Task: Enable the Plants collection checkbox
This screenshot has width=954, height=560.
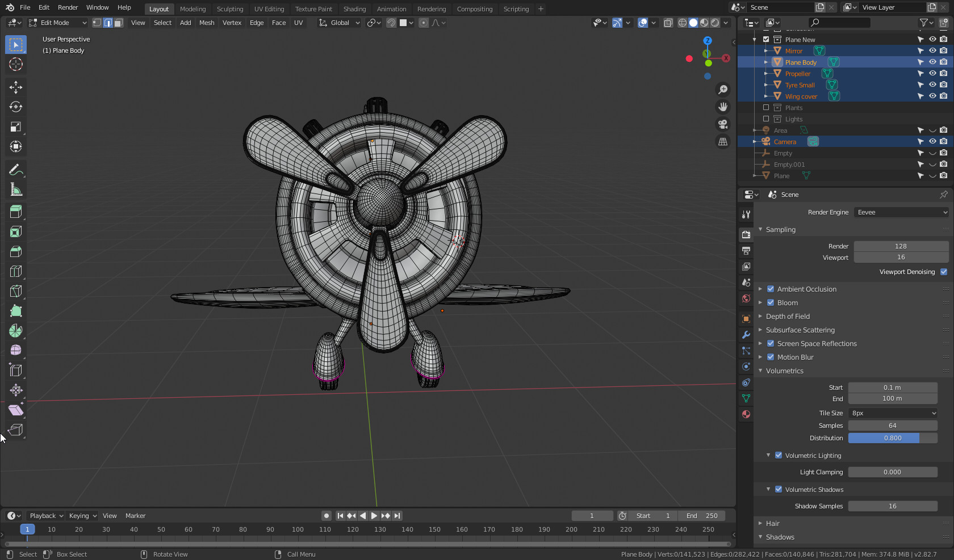Action: pos(765,107)
